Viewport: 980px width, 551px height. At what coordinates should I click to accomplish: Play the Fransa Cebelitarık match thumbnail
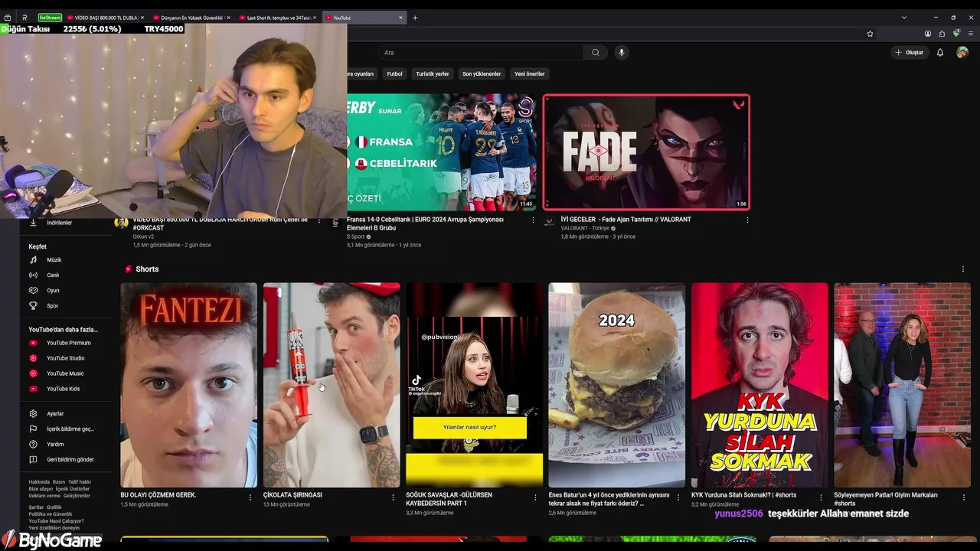(442, 152)
